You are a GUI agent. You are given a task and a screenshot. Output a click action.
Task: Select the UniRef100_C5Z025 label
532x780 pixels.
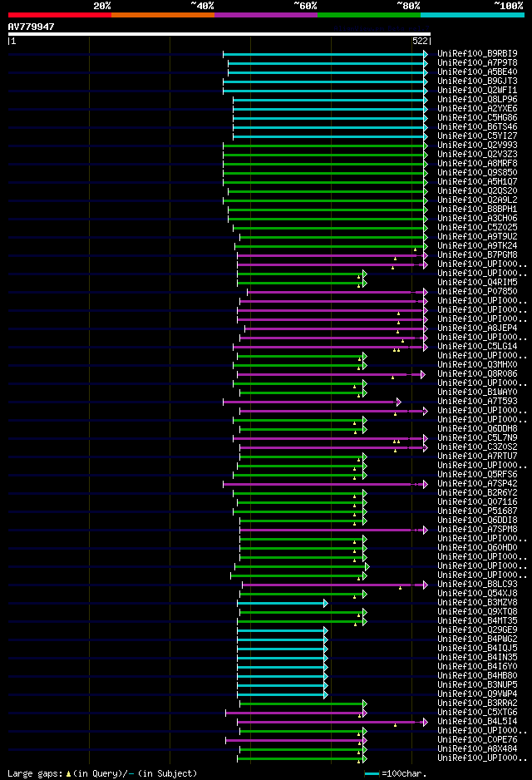coord(477,227)
